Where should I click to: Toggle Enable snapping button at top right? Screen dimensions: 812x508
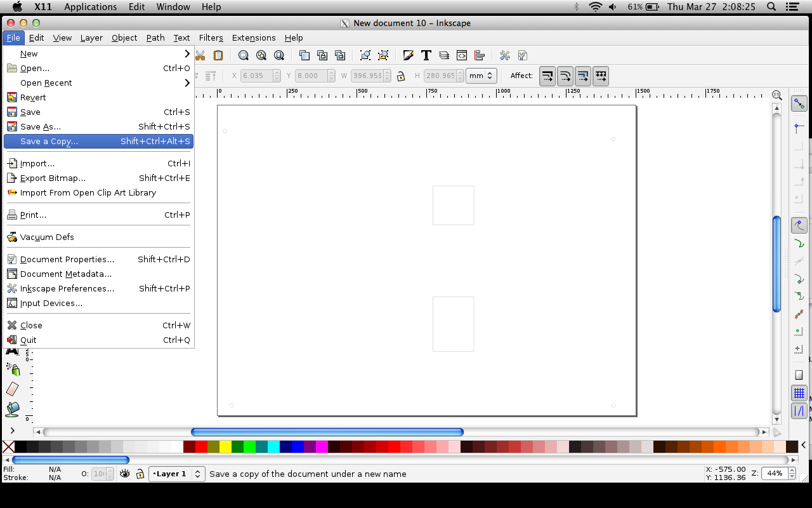pyautogui.click(x=799, y=103)
